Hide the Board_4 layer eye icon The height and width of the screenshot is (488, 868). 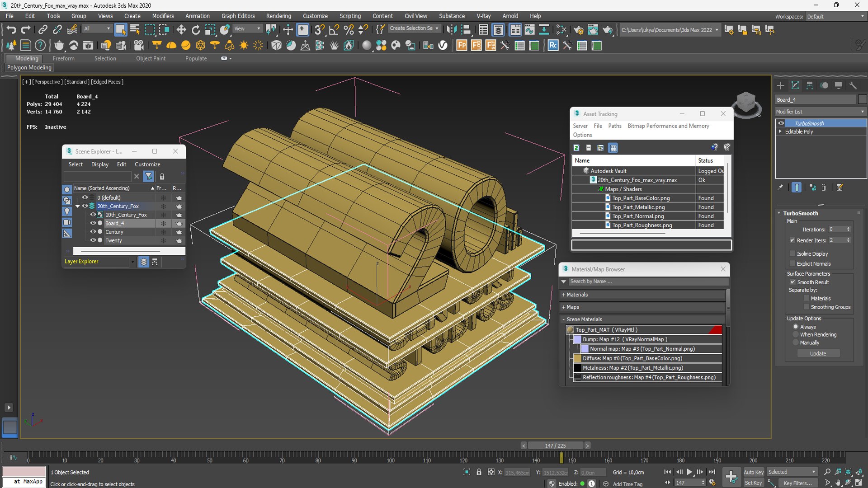pyautogui.click(x=93, y=223)
